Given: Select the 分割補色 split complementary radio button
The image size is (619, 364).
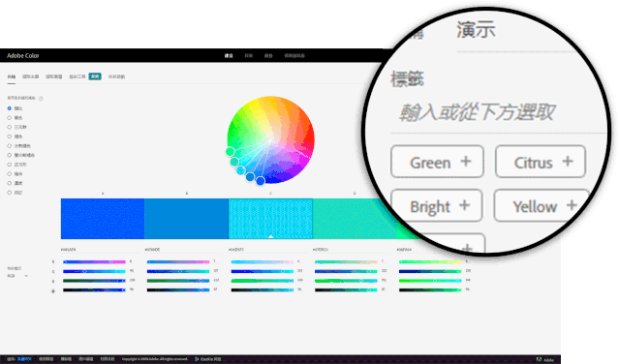Looking at the screenshot, I should (9, 145).
